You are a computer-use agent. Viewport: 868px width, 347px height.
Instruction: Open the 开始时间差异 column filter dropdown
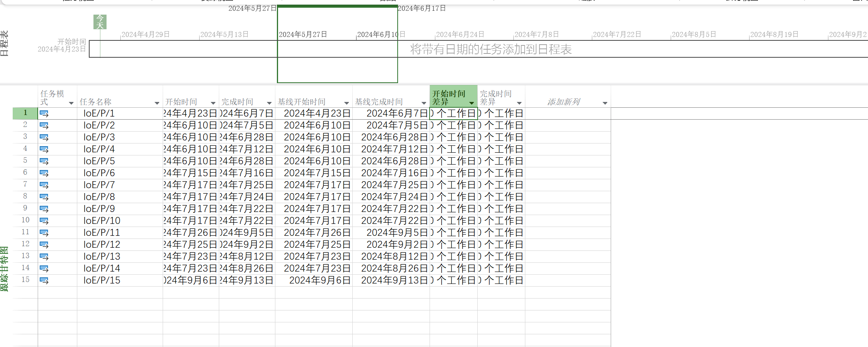[x=471, y=103]
